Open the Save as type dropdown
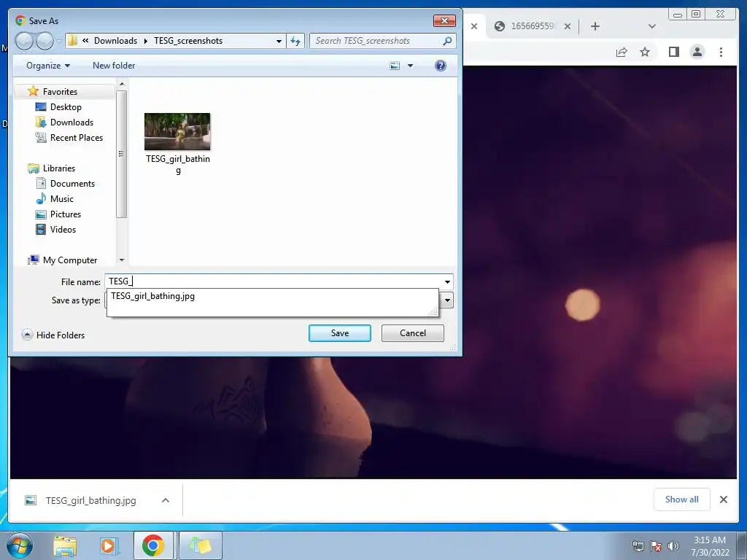 (x=447, y=300)
